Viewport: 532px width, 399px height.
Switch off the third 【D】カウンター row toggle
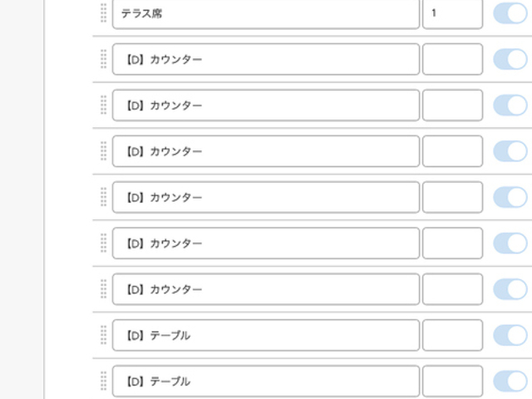tap(510, 151)
